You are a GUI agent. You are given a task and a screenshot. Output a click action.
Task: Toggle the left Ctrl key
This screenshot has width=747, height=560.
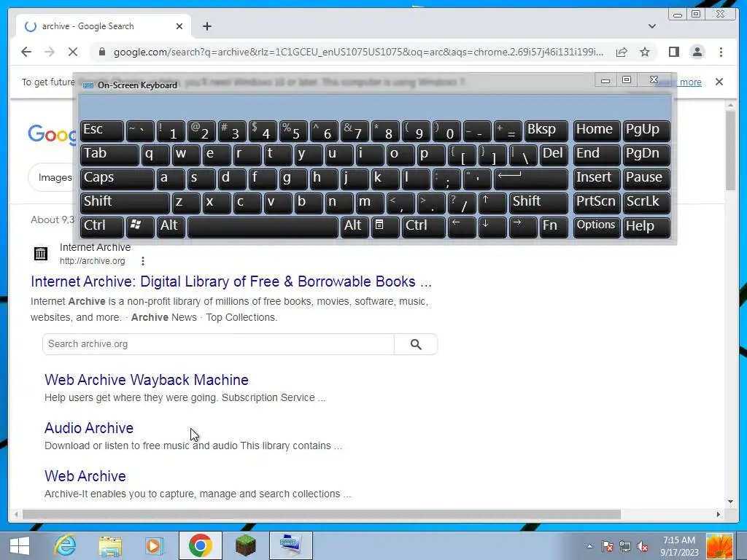coord(102,226)
